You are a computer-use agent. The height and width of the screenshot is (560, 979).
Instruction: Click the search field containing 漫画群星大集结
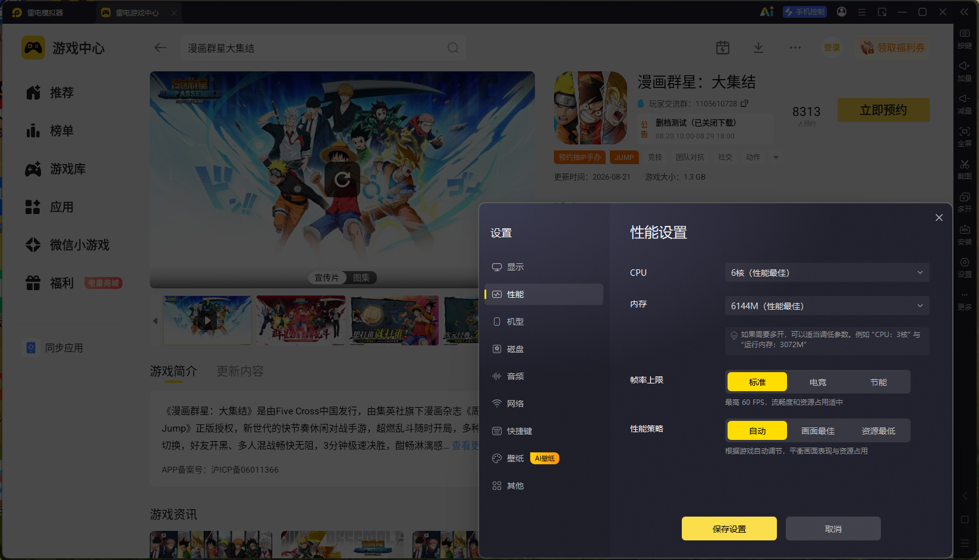[323, 48]
